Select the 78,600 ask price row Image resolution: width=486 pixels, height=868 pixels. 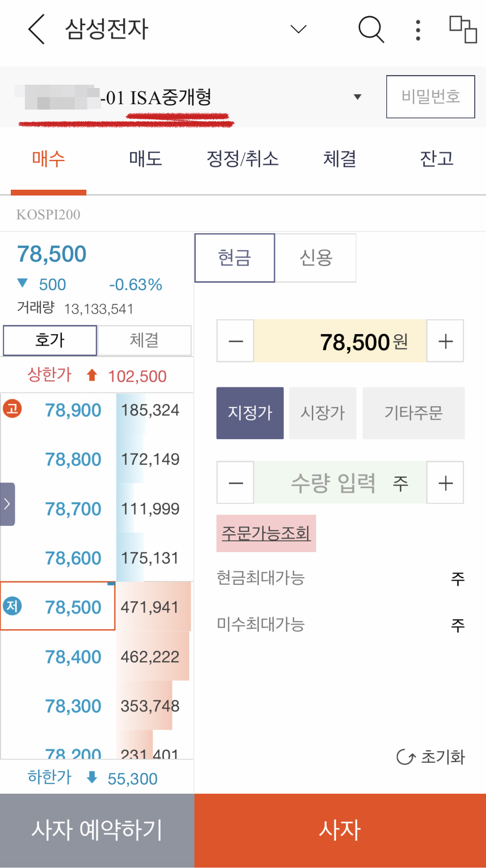click(x=73, y=558)
